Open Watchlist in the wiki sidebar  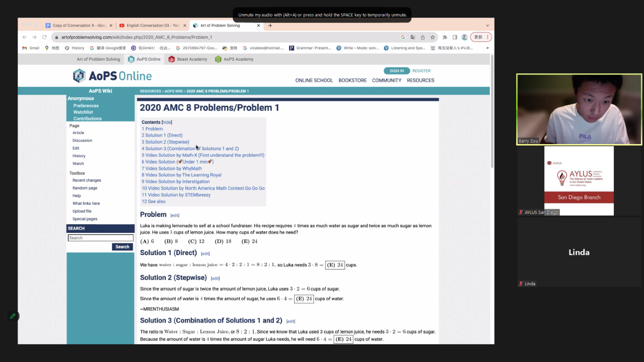[83, 112]
